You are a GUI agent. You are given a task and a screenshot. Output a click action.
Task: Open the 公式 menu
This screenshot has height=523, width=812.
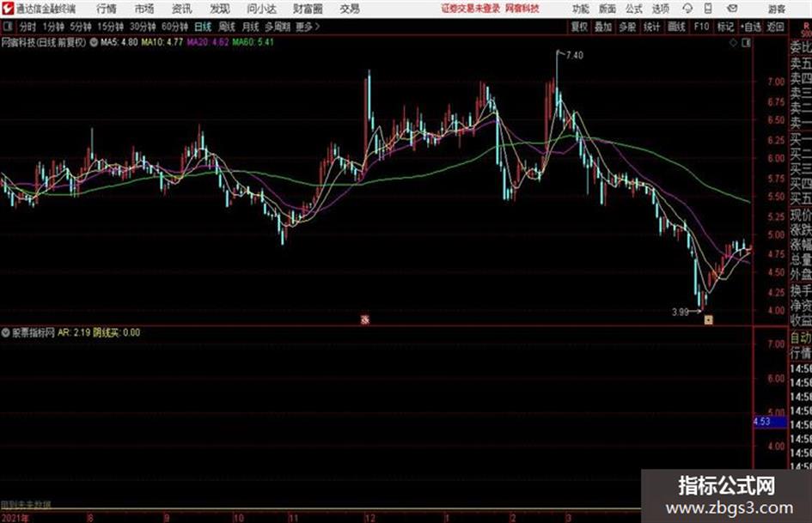tap(634, 9)
